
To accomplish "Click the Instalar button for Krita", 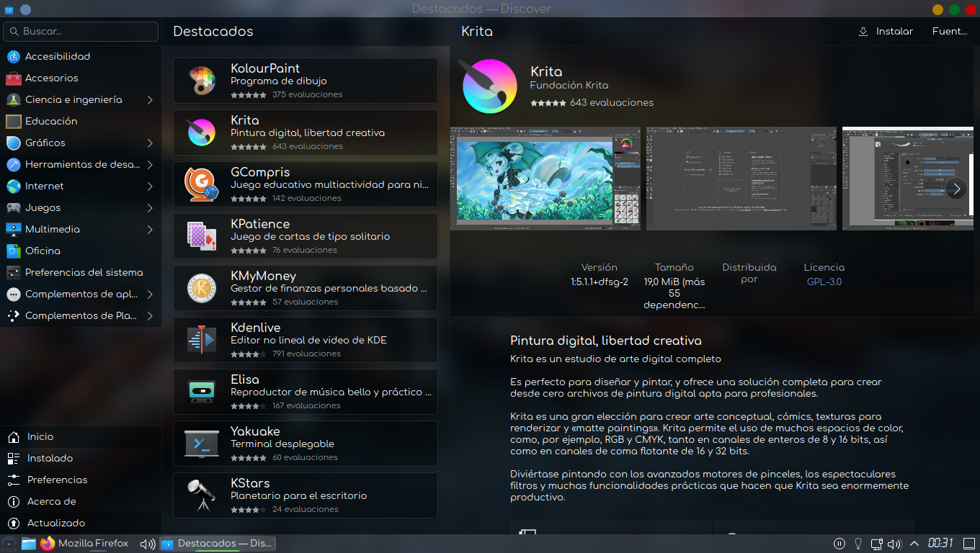I will pyautogui.click(x=886, y=32).
